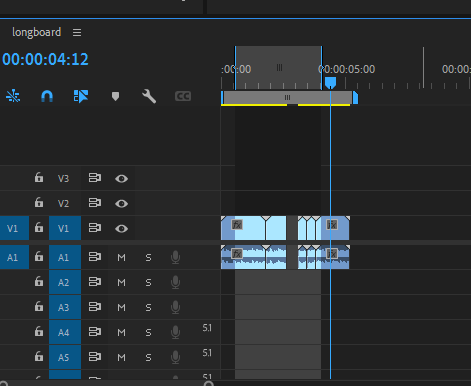Toggle track targeting for A4
Image resolution: width=471 pixels, height=386 pixels.
(x=65, y=332)
